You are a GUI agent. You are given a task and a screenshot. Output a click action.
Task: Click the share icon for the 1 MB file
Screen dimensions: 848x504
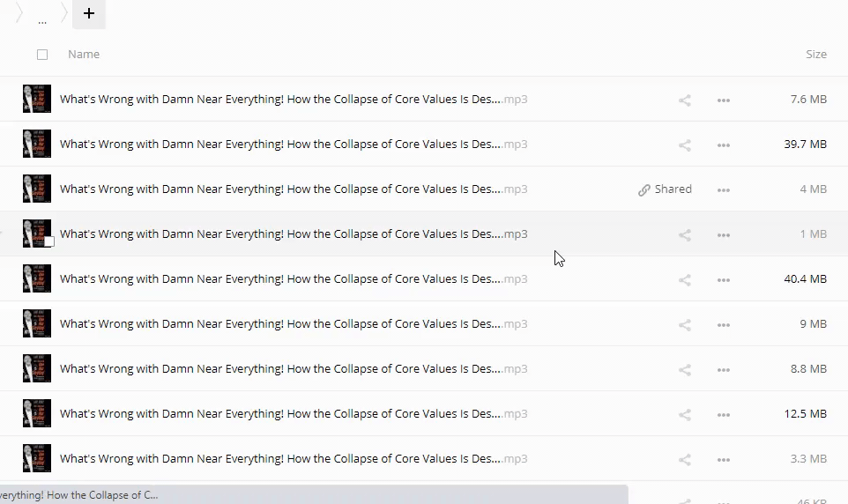[684, 234]
